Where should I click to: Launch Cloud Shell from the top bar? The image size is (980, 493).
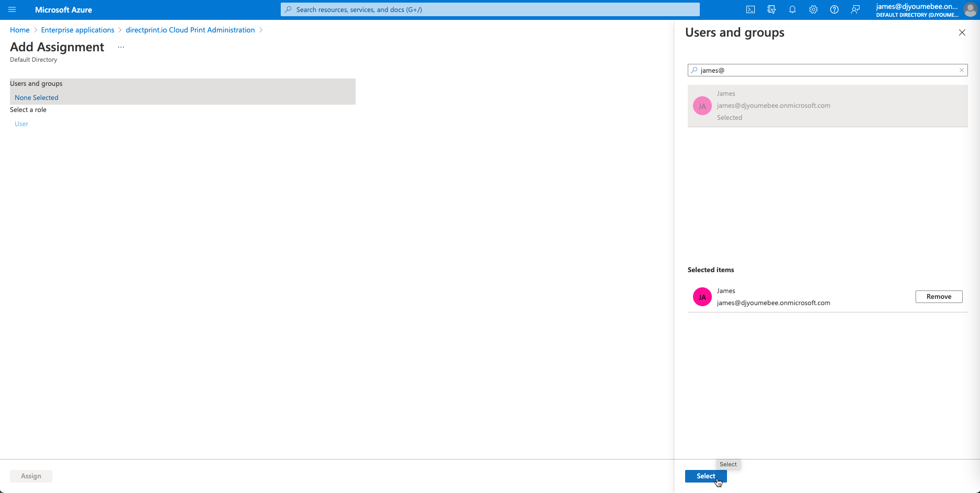coord(750,9)
